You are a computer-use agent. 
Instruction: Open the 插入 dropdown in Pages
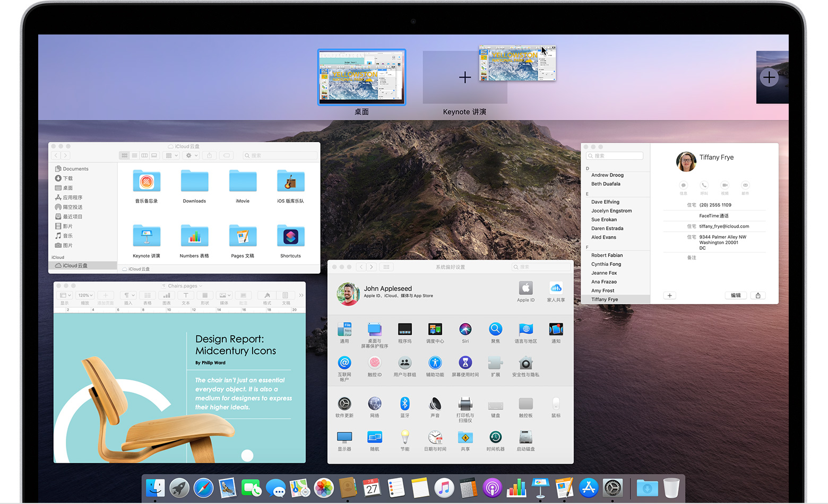128,296
